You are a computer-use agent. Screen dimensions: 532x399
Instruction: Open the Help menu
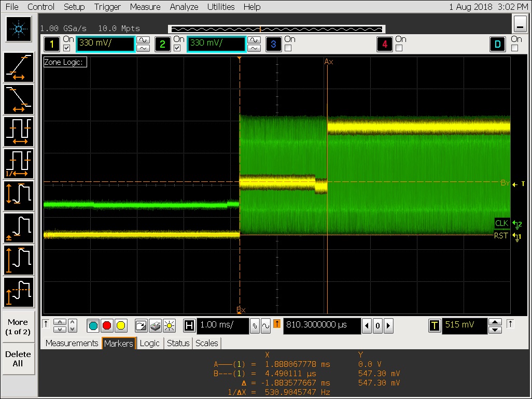pos(252,7)
